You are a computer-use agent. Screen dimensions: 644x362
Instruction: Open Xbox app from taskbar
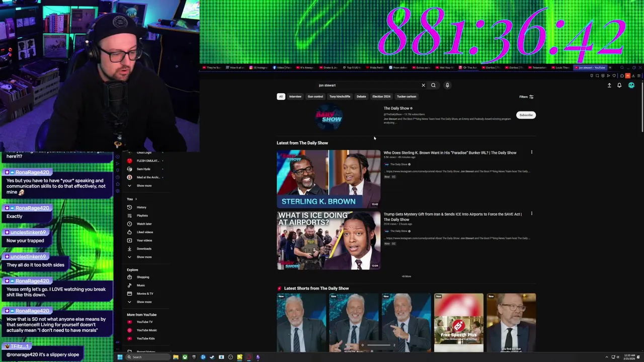[x=185, y=357]
